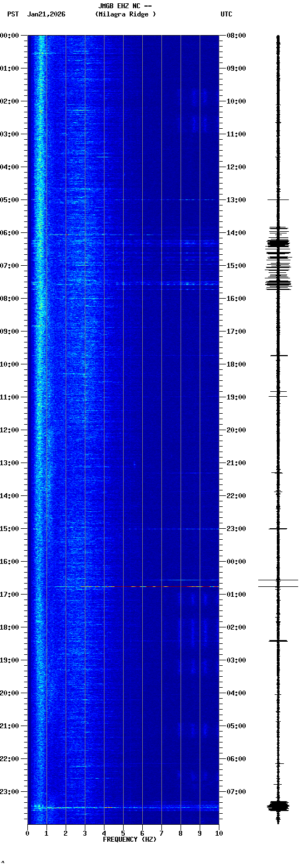Click the '5' frequency axis tick label
Image resolution: width=302 pixels, height=868 pixels.
pos(123,833)
